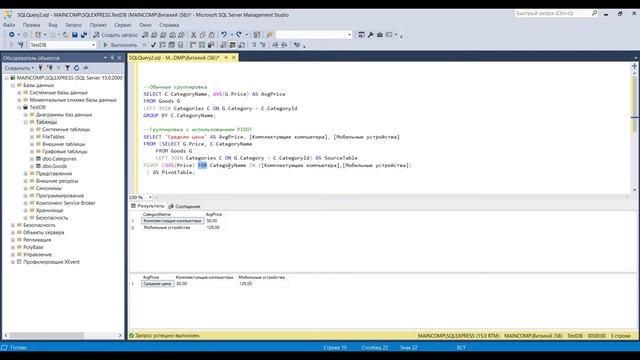Click the Redo arrow icon

point(239,35)
